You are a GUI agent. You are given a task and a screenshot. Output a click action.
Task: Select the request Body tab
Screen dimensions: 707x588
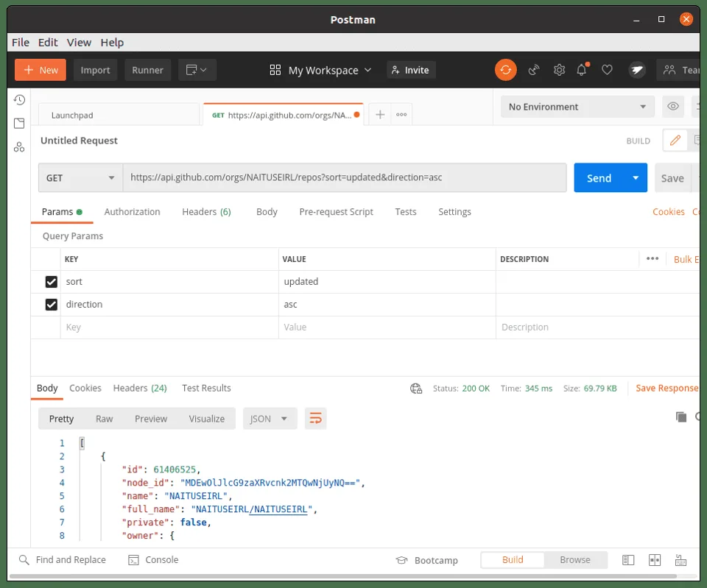[267, 212]
